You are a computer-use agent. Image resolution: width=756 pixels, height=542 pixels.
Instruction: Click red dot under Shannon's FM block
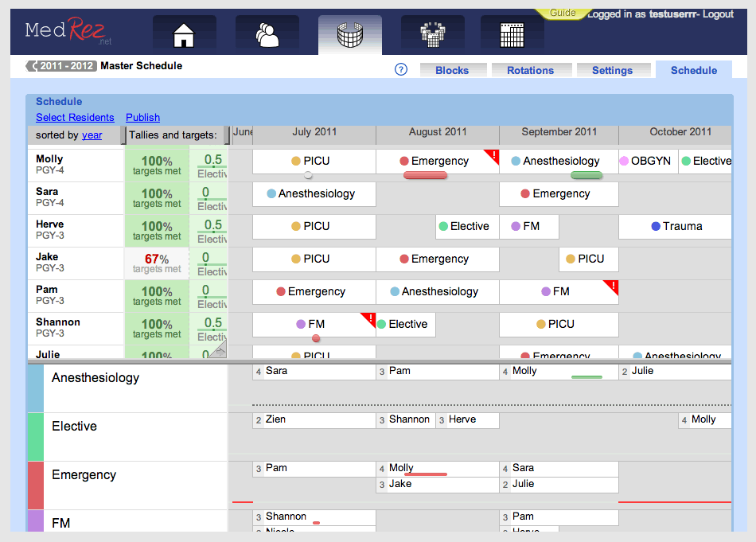(x=316, y=338)
